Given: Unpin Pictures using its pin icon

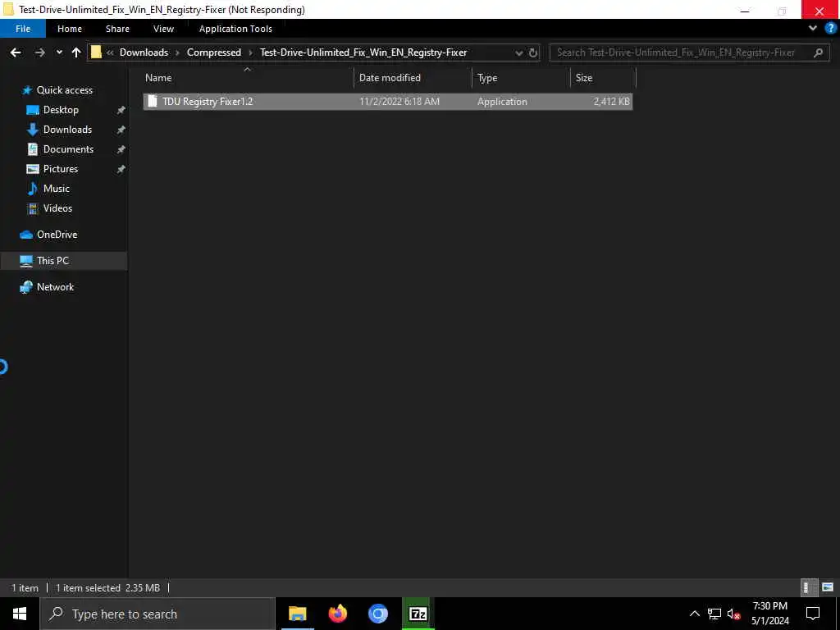Looking at the screenshot, I should [121, 169].
